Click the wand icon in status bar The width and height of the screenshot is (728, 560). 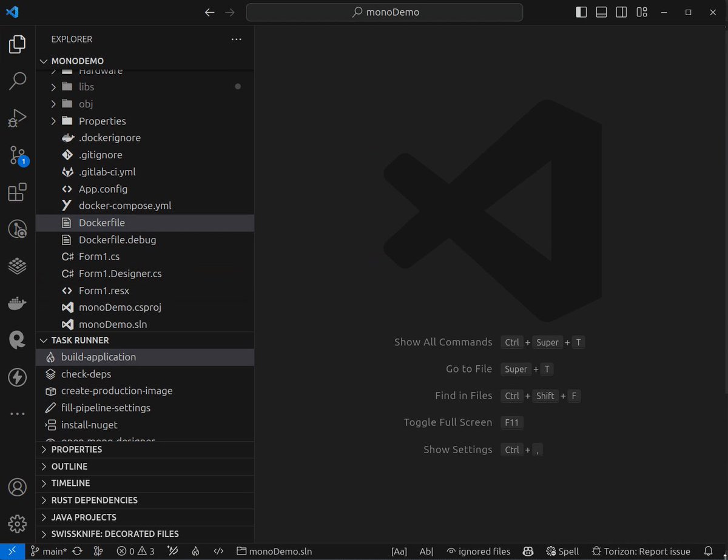tap(173, 552)
